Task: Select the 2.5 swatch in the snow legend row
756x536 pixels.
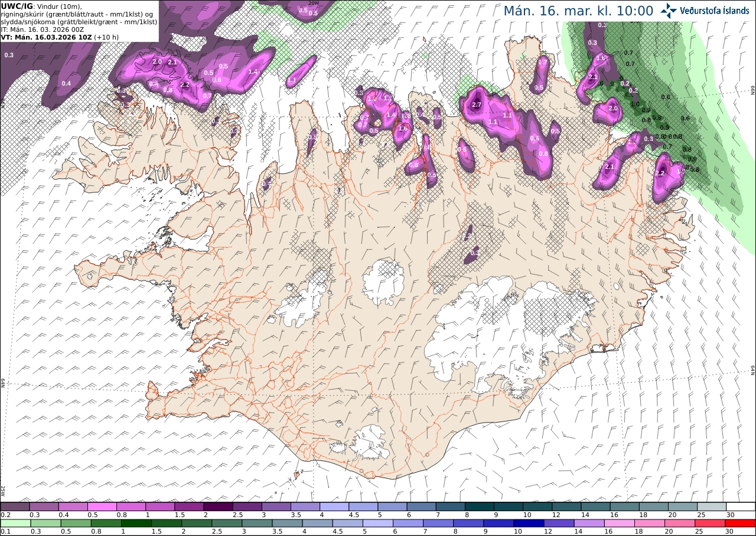Action: [247, 506]
